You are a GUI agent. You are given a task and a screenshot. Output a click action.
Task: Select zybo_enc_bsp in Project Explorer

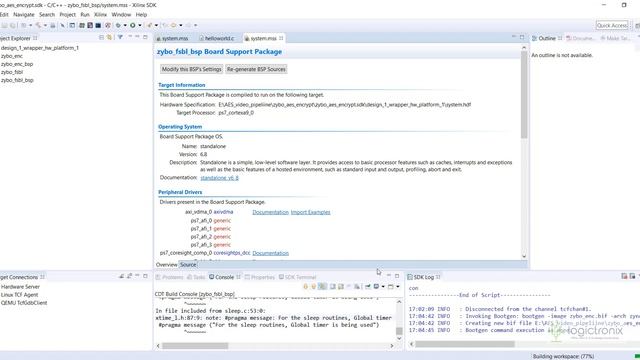tap(17, 64)
